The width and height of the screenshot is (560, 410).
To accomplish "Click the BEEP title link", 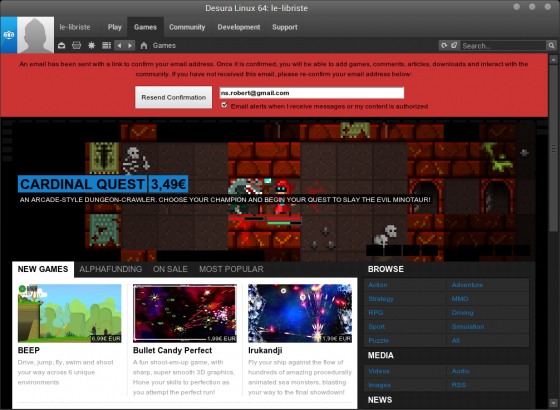I will point(29,350).
